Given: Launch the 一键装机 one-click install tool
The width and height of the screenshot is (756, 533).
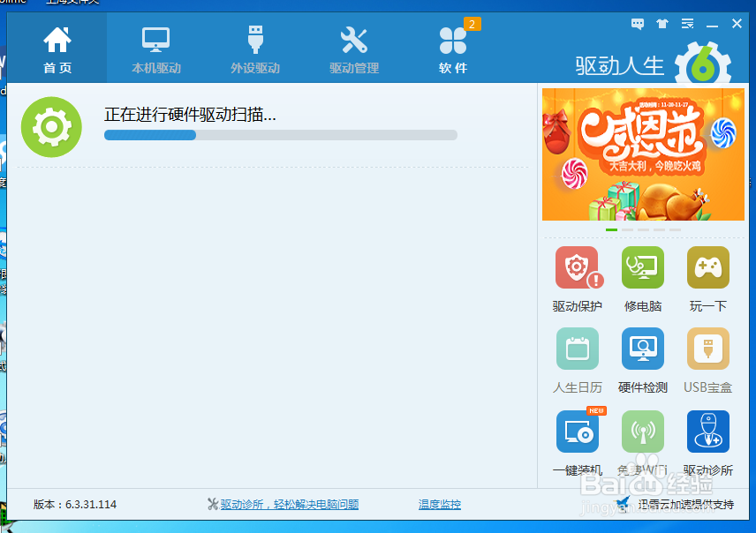Looking at the screenshot, I should (577, 432).
